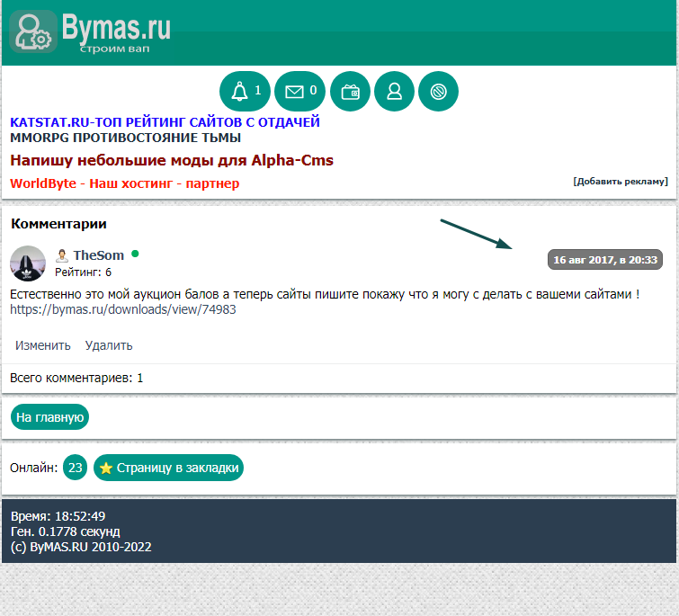Click 'Изменить' to edit the comment
Screen dimensions: 679x616
pos(43,345)
